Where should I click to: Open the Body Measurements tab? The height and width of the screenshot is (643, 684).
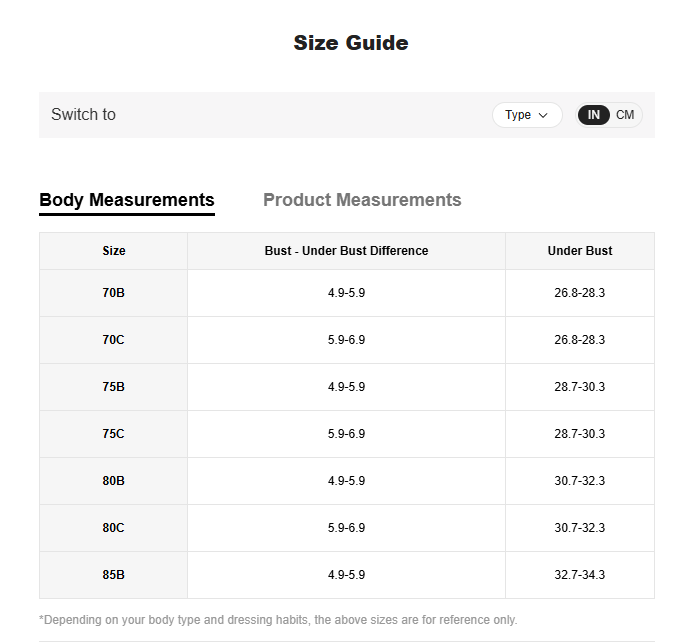click(127, 200)
